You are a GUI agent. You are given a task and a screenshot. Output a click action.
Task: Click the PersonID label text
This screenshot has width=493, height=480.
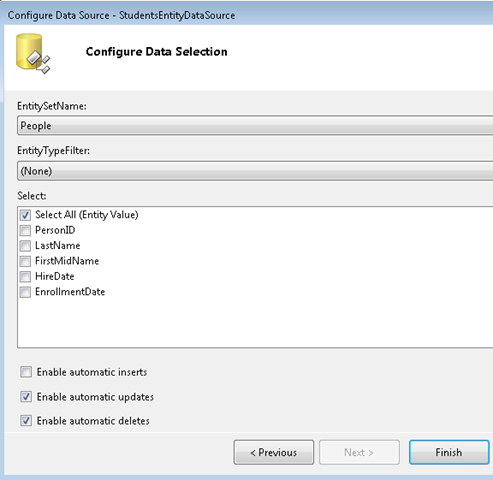tap(55, 230)
